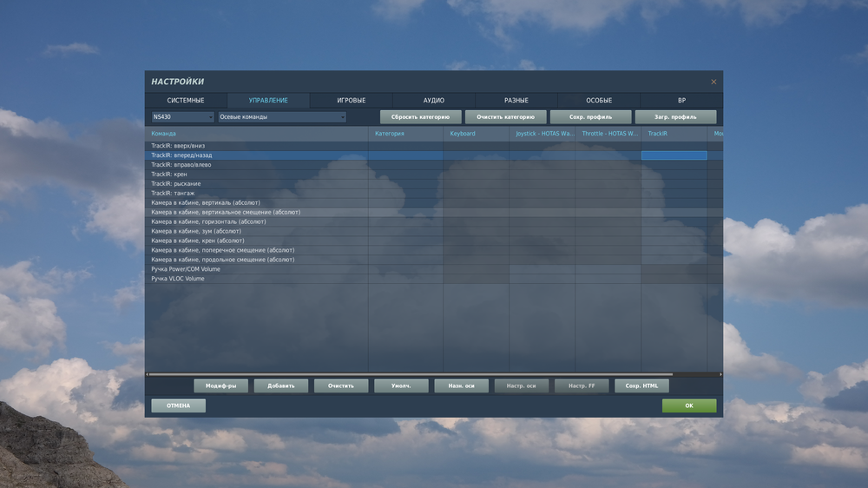The image size is (868, 488).
Task: Open the ВР tab
Action: click(x=681, y=100)
